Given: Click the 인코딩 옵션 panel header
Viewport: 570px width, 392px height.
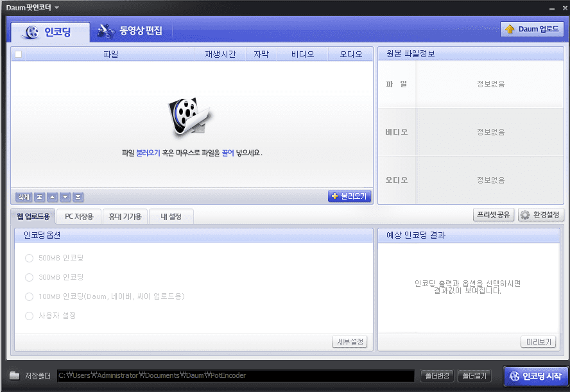Looking at the screenshot, I should pyautogui.click(x=194, y=235).
